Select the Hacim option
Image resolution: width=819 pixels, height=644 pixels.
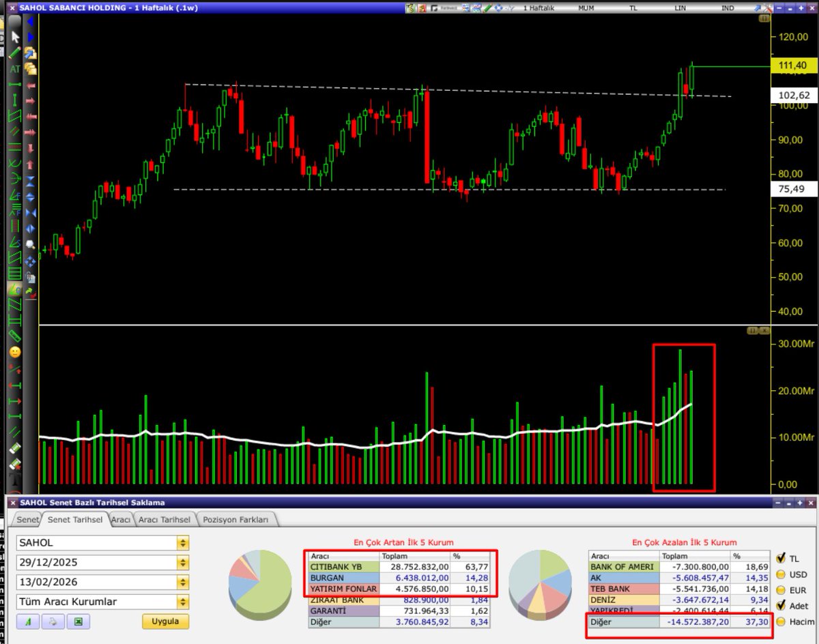click(781, 621)
